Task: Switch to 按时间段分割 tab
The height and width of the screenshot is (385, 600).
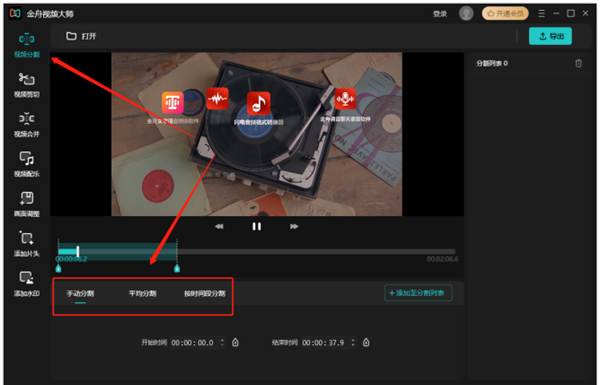Action: coord(205,294)
